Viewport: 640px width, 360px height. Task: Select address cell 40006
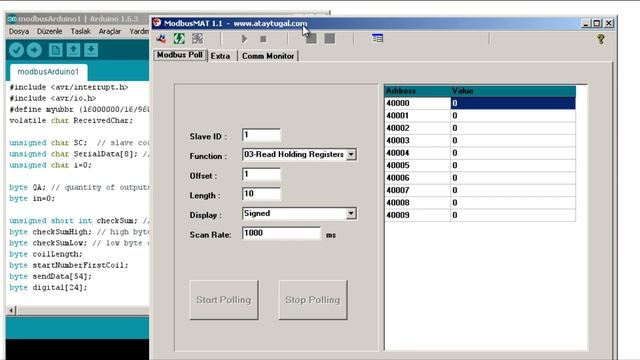pyautogui.click(x=417, y=178)
